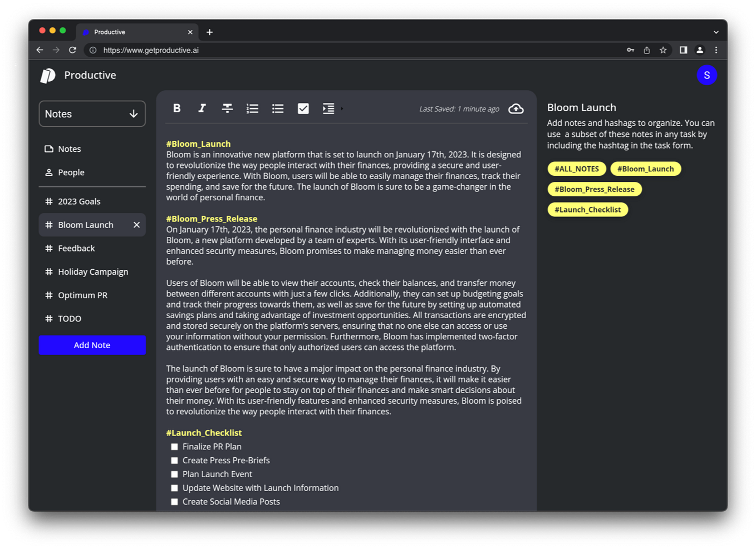Click the purple S avatar badge
The image size is (756, 549).
pos(707,75)
